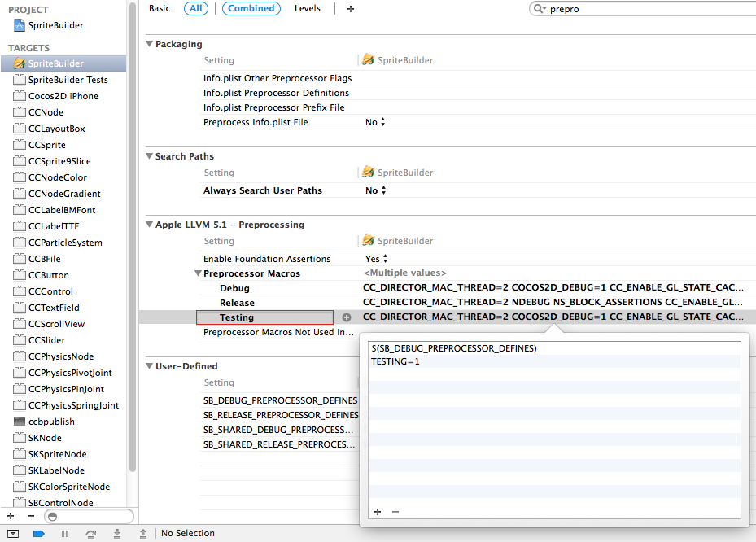This screenshot has width=756, height=542.
Task: Click the pause execution icon
Action: coord(65,533)
